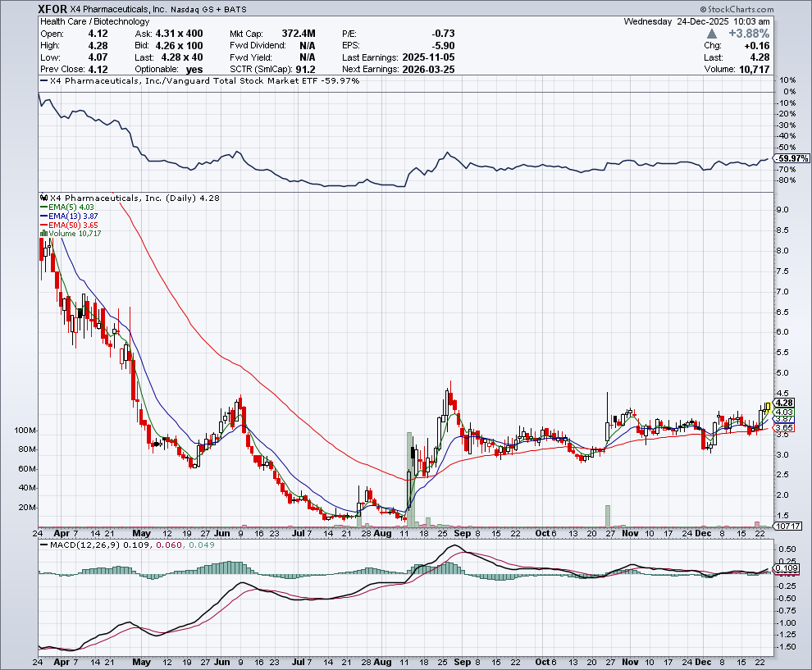The height and width of the screenshot is (670, 812).
Task: Click the EMA(50) 3.65 legend entry
Action: [69, 226]
